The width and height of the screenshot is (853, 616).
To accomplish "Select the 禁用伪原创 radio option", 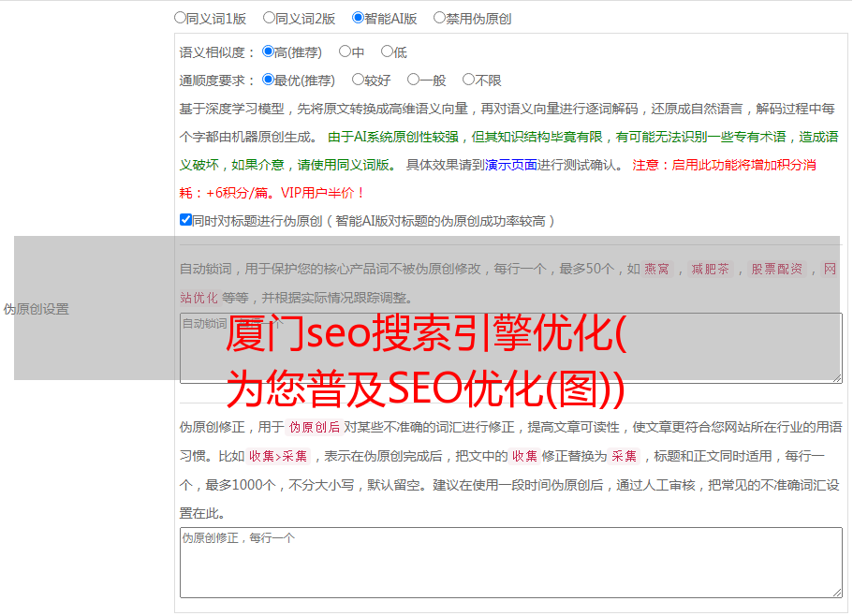I will pos(439,18).
